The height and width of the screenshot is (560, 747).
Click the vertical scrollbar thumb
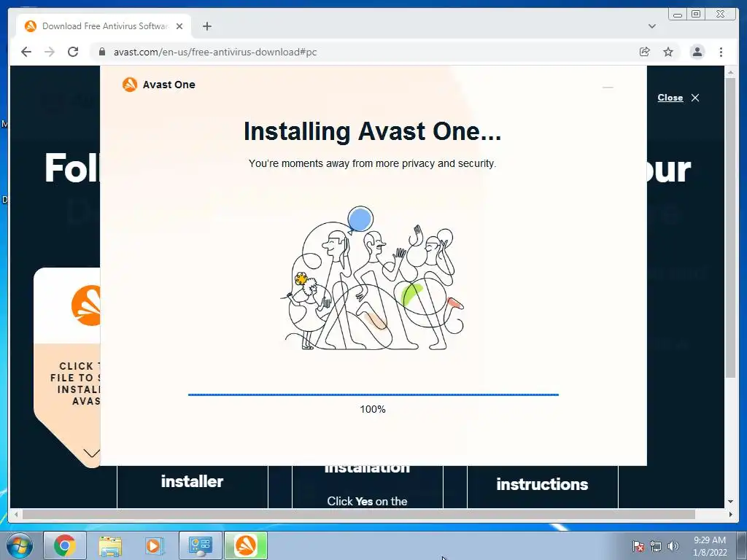click(730, 228)
